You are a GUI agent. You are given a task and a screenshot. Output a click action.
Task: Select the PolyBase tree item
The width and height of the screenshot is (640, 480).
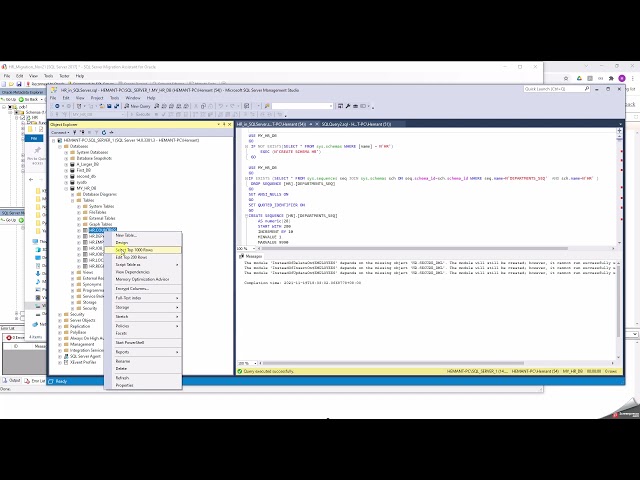point(80,332)
